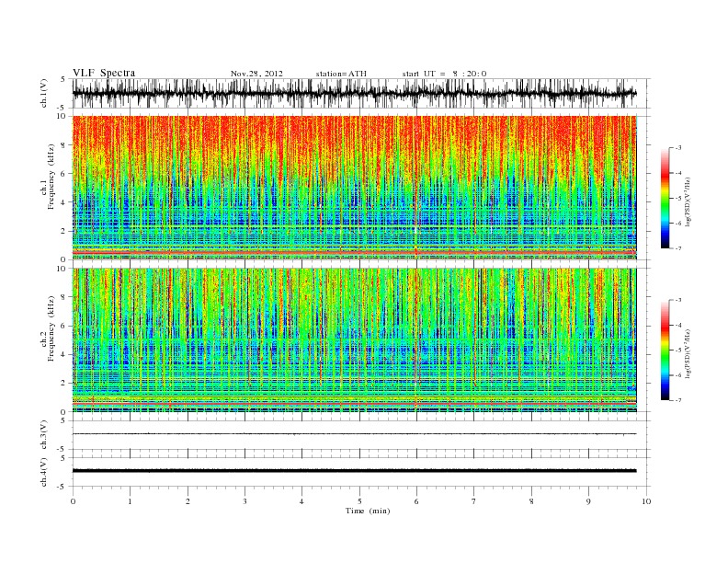Click the "3" tick label on time axis
This screenshot has height=563, width=728.
[x=245, y=501]
